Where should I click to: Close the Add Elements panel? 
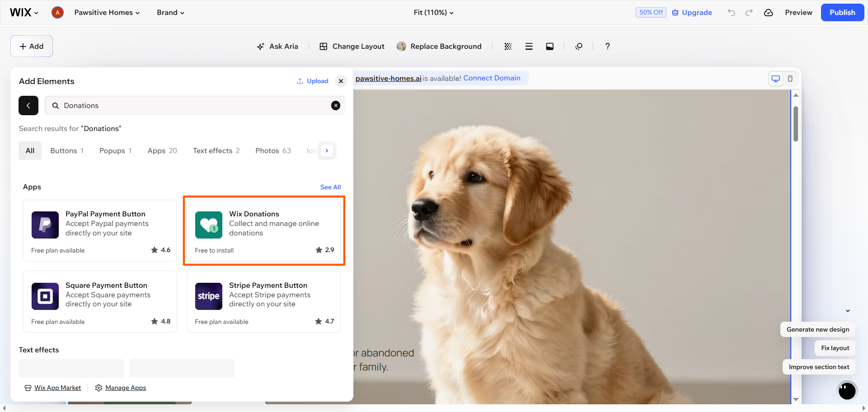[x=341, y=81]
